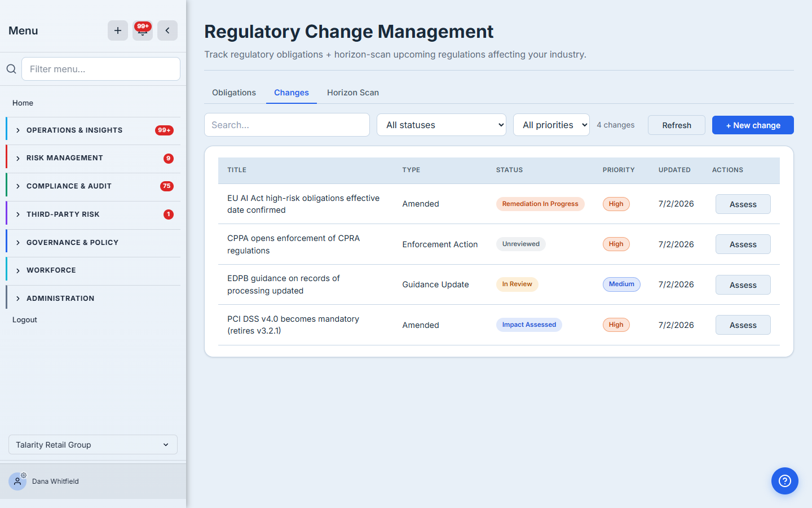Switch to the Obligations tab
This screenshot has width=812, height=508.
coord(234,93)
